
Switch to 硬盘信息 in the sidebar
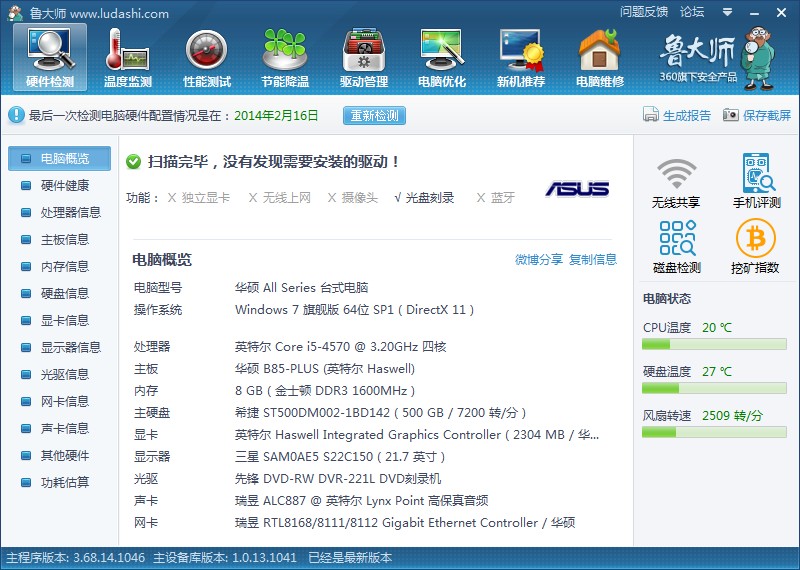64,294
